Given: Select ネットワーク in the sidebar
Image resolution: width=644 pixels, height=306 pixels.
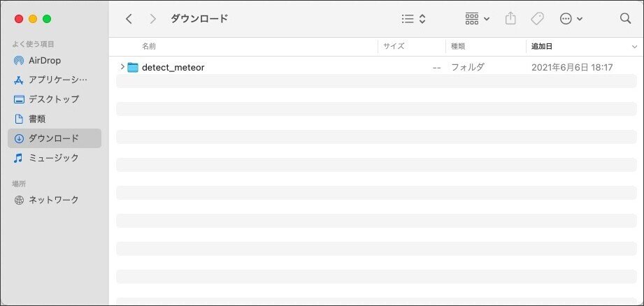Looking at the screenshot, I should [x=53, y=200].
